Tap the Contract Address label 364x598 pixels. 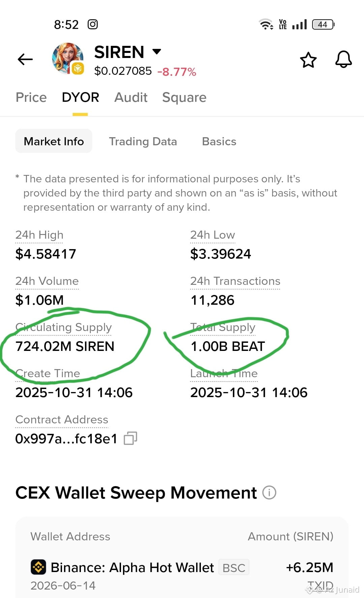[x=62, y=420]
